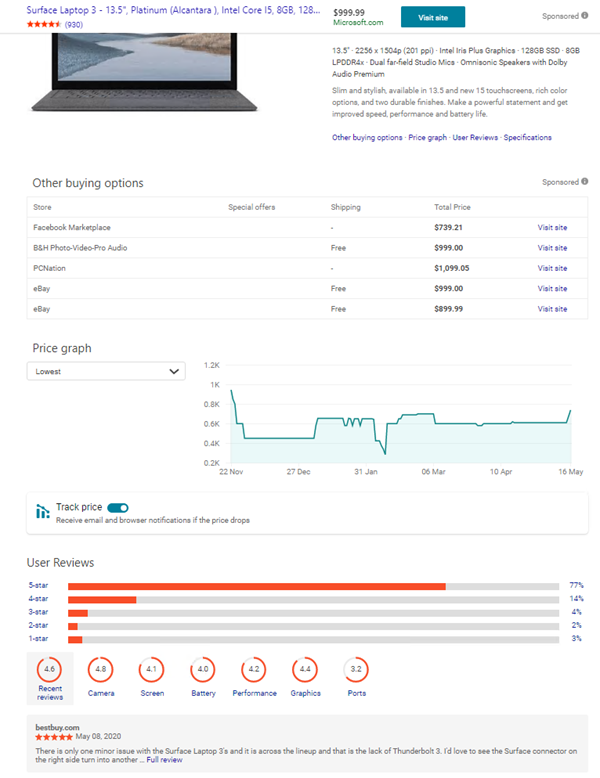Visit site for PCNation offer

[552, 268]
